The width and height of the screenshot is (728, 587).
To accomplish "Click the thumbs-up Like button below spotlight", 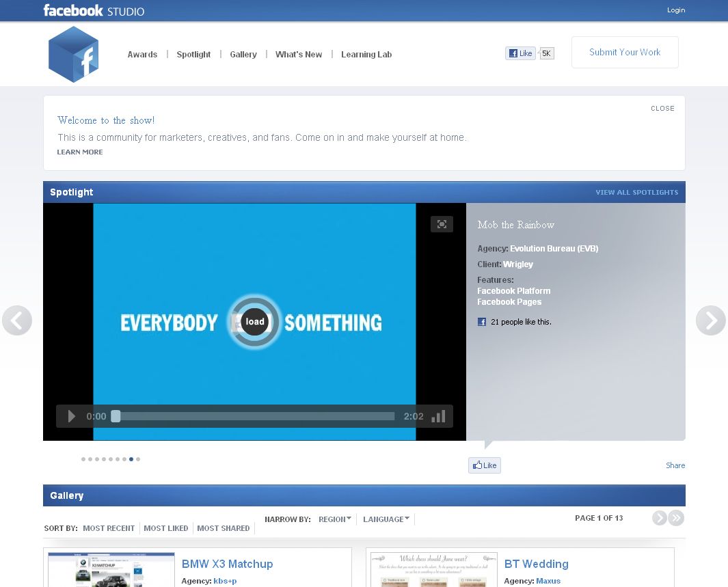I will pyautogui.click(x=484, y=465).
